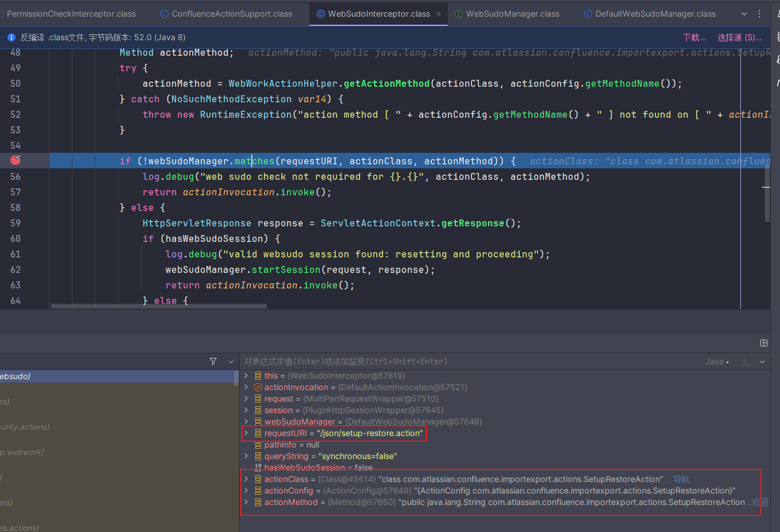Expand the request variable node

246,399
